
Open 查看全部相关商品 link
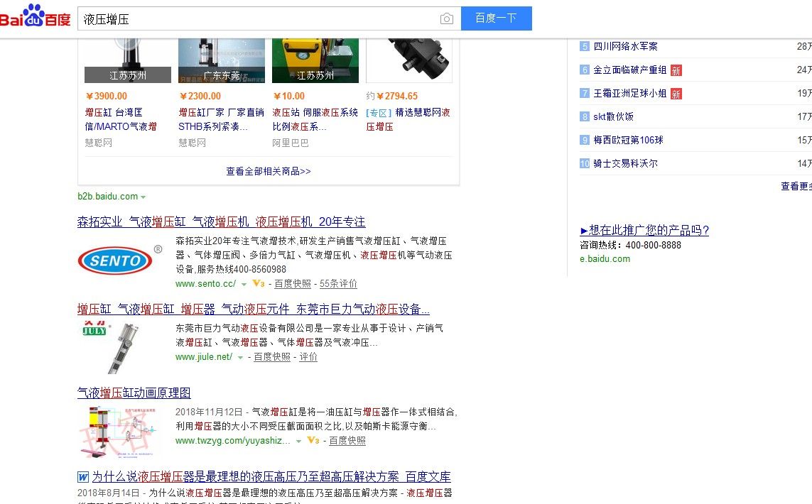point(269,171)
